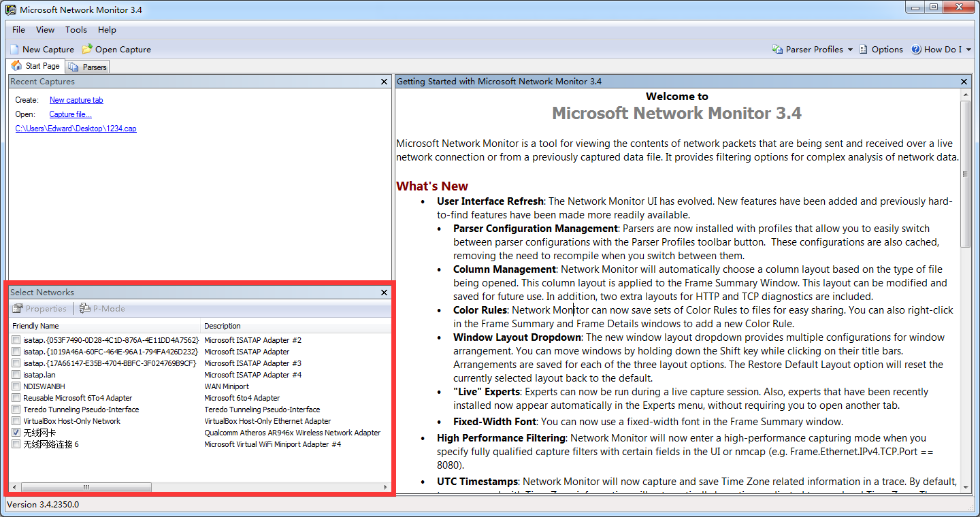Click the Open Capture folder icon
The width and height of the screenshot is (980, 517).
click(86, 49)
